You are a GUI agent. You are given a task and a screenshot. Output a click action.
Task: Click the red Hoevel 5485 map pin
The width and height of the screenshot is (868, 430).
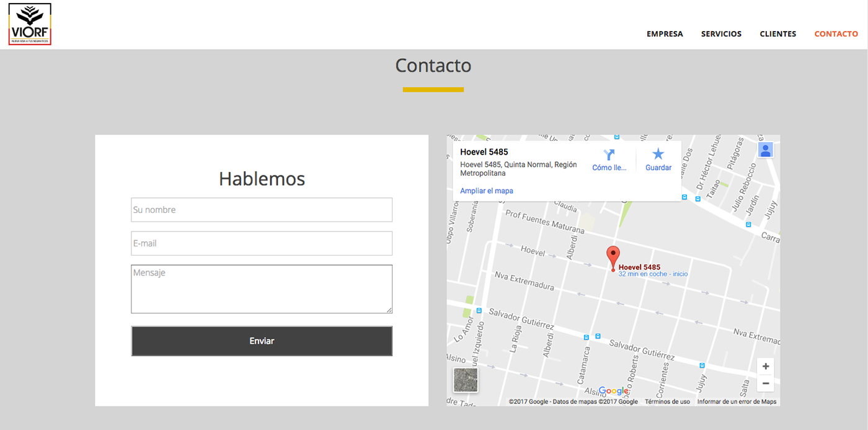pos(613,258)
